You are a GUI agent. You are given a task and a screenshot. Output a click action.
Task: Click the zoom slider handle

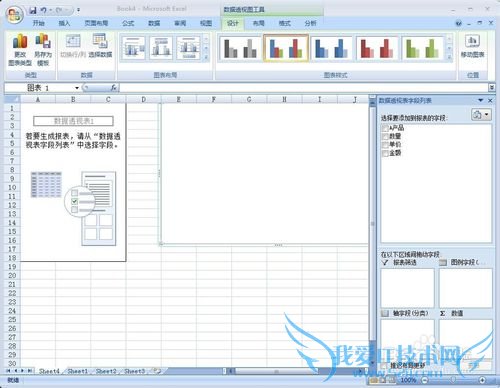(453, 380)
